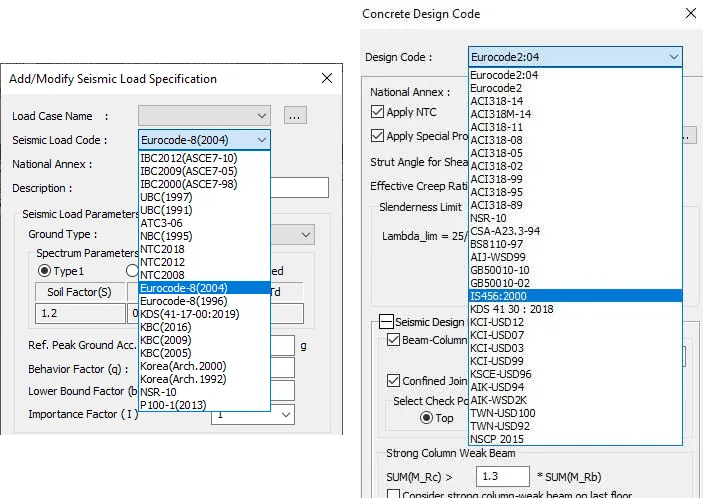Select KSCE-USD96 design code
Image resolution: width=703 pixels, height=498 pixels.
[575, 374]
